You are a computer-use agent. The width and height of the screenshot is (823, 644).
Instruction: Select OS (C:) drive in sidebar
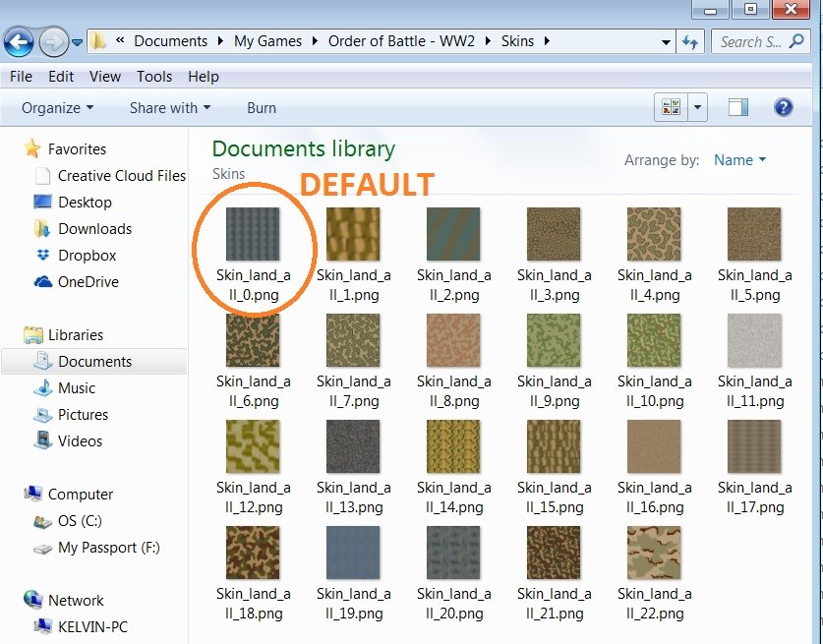pos(79,521)
